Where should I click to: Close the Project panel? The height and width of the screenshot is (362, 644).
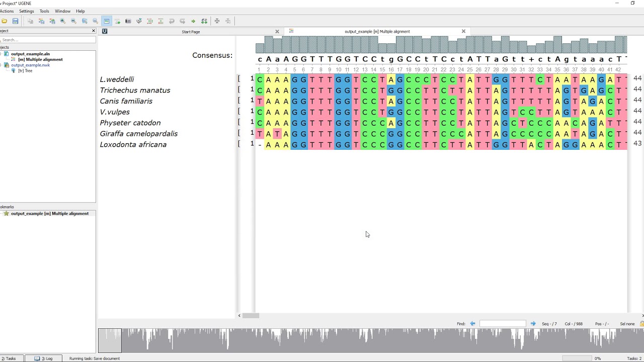(93, 31)
